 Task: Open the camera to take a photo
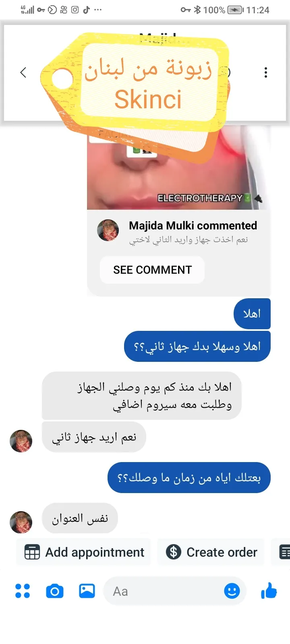[55, 591]
